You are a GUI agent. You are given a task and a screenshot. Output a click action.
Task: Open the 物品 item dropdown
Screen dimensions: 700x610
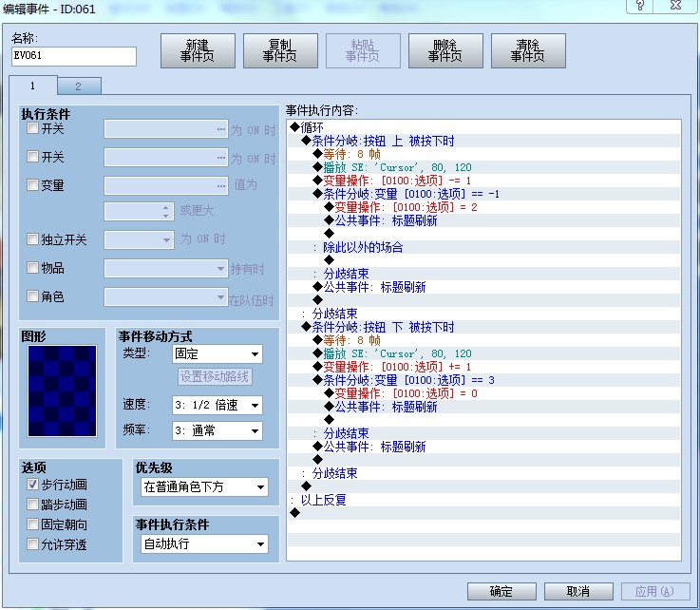click(x=166, y=269)
